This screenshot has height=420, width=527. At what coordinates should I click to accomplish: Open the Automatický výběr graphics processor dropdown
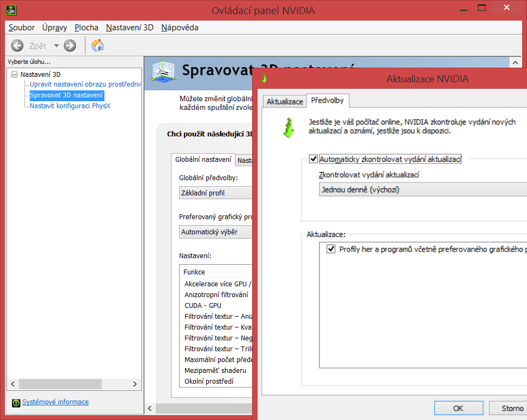coord(215,232)
